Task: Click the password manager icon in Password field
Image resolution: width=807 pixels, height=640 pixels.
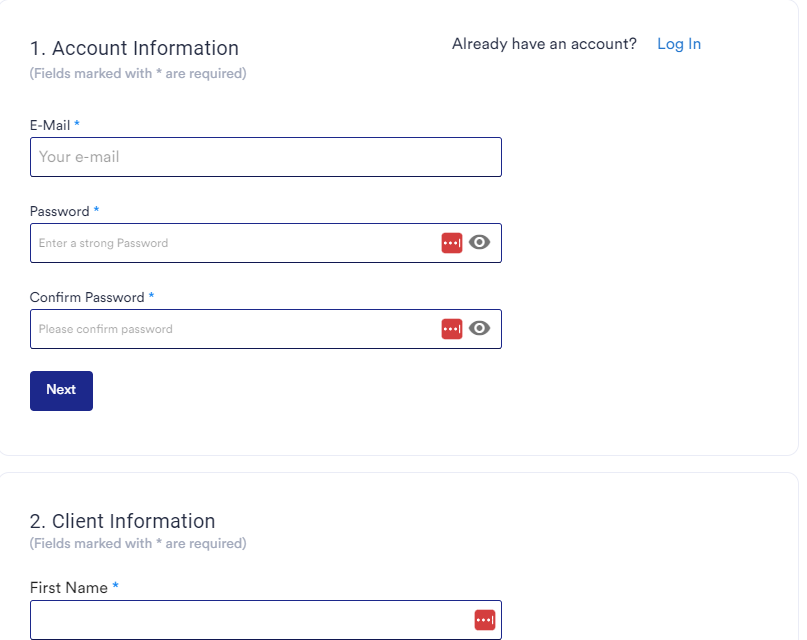Action: click(451, 243)
